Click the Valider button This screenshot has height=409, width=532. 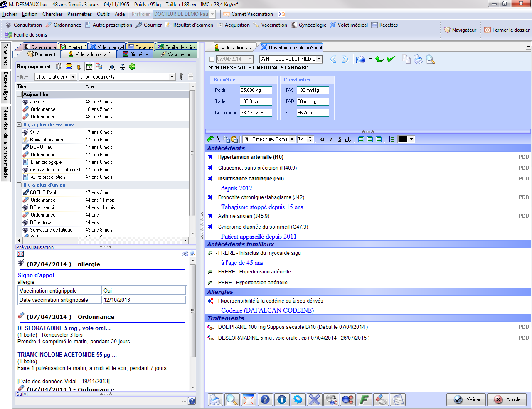(x=467, y=399)
